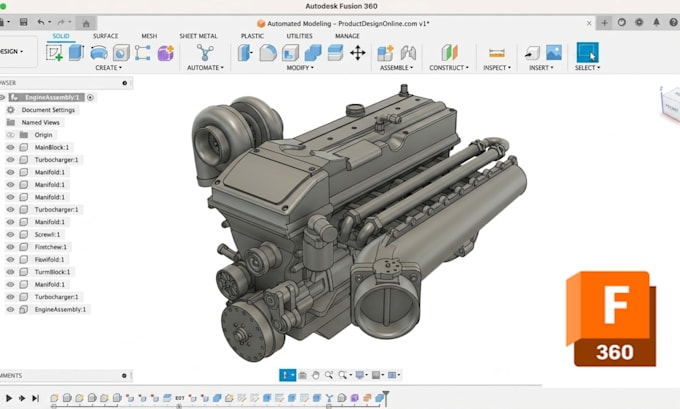Toggle visibility of Screwll:1
The height and width of the screenshot is (409, 680).
click(x=10, y=235)
